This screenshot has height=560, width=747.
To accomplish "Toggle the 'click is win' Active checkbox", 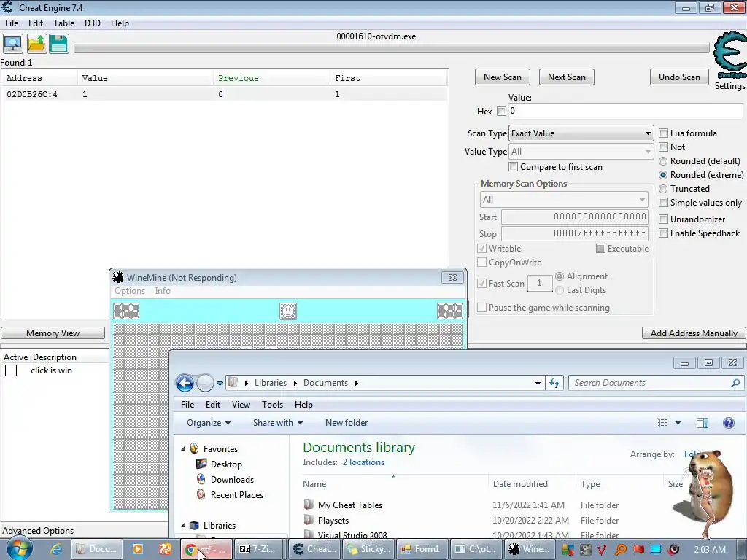I will [11, 370].
